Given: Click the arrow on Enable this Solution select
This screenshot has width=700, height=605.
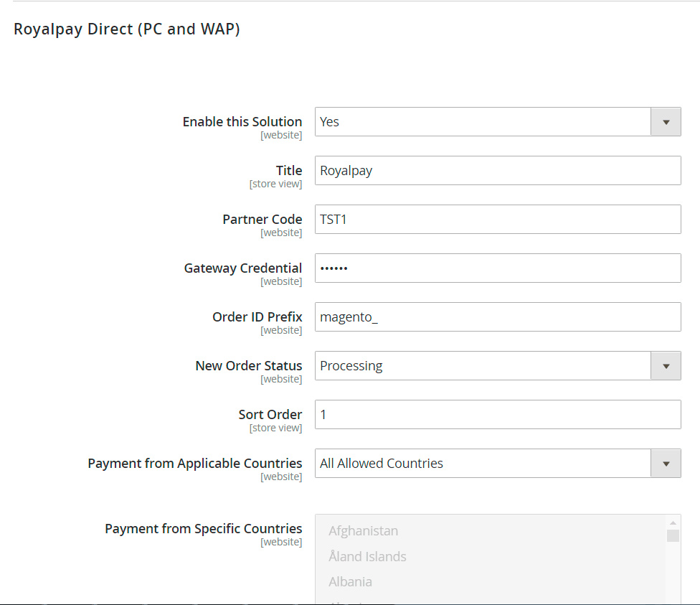Looking at the screenshot, I should pos(666,121).
